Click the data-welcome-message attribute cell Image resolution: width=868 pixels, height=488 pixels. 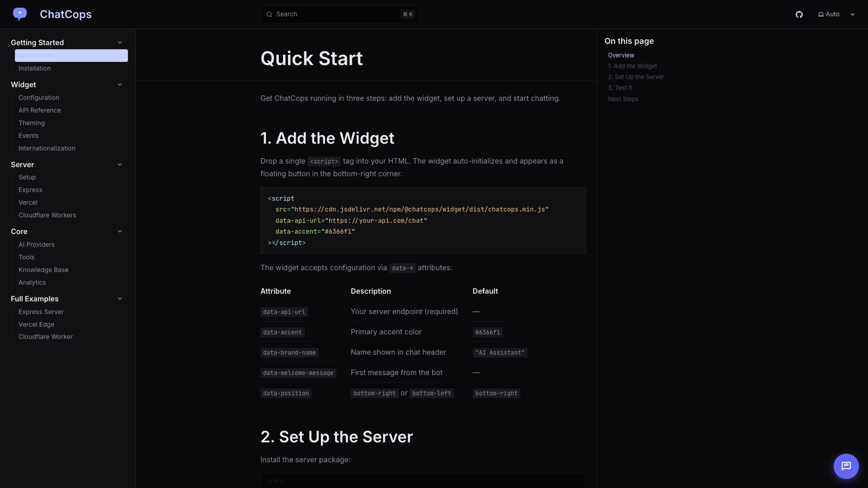coord(298,373)
